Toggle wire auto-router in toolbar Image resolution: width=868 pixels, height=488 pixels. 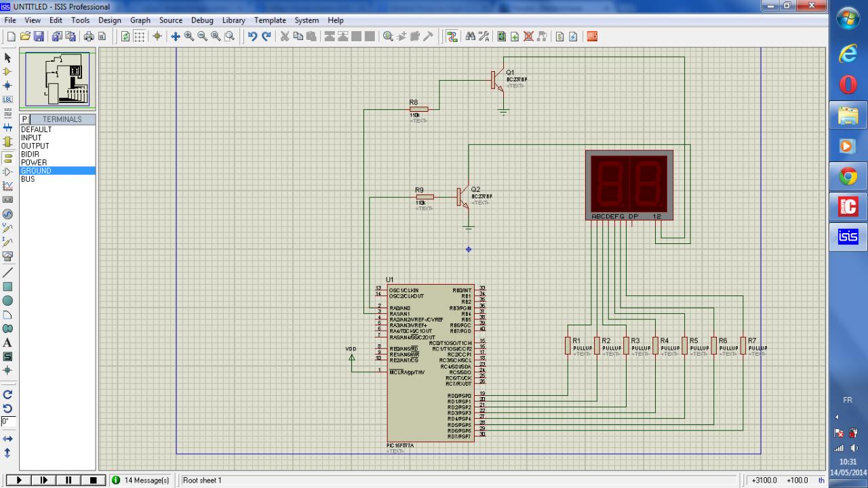pos(452,37)
